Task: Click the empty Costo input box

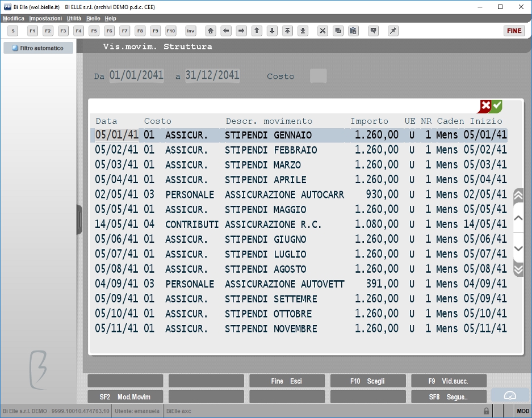Action: tap(319, 75)
